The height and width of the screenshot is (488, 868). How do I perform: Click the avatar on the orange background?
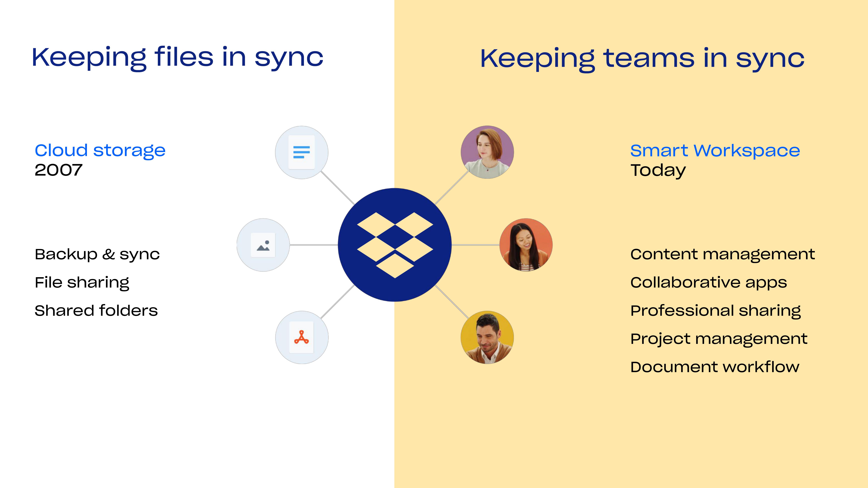(526, 245)
